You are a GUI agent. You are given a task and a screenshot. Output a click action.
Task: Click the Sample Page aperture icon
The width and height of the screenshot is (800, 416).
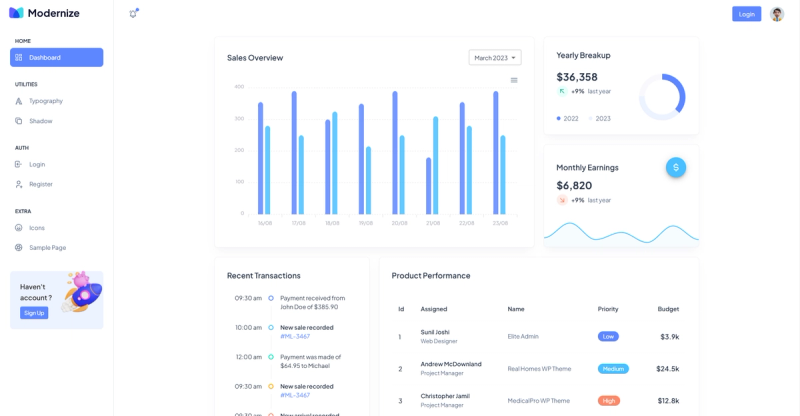tap(19, 248)
